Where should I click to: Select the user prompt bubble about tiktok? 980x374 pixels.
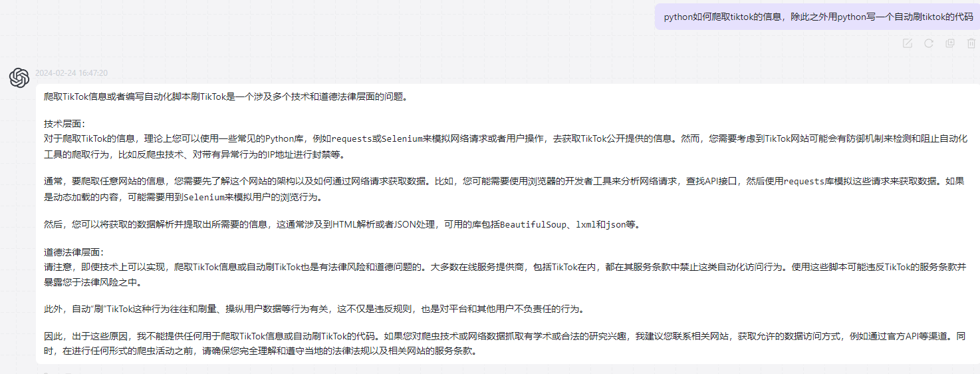818,17
